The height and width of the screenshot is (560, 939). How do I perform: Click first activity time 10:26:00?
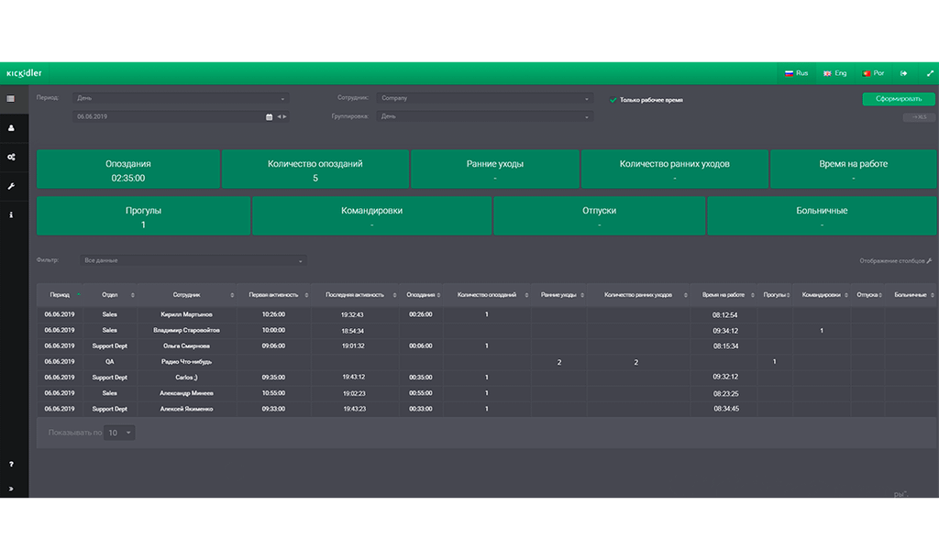[273, 314]
